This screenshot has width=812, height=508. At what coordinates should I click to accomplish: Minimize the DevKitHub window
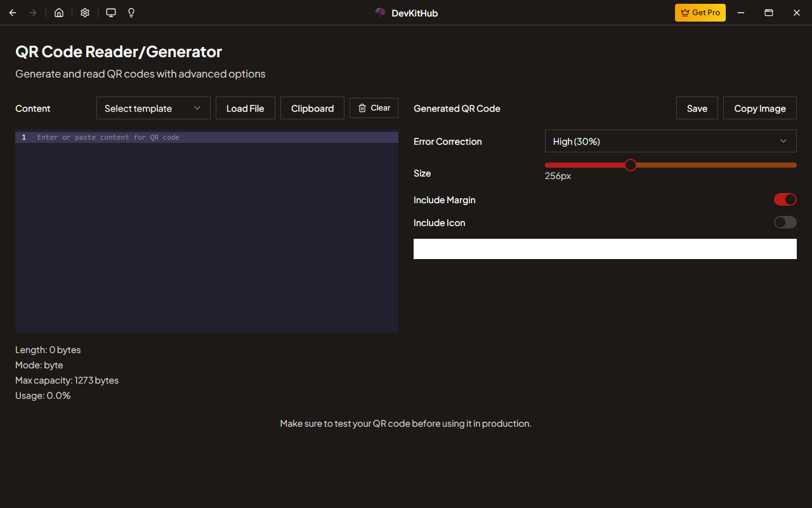[x=740, y=13]
